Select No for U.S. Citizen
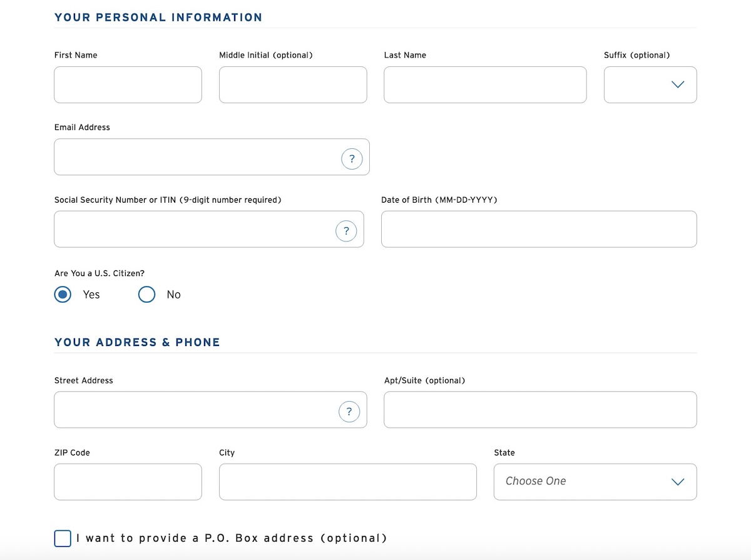This screenshot has height=560, width=751. (x=146, y=295)
